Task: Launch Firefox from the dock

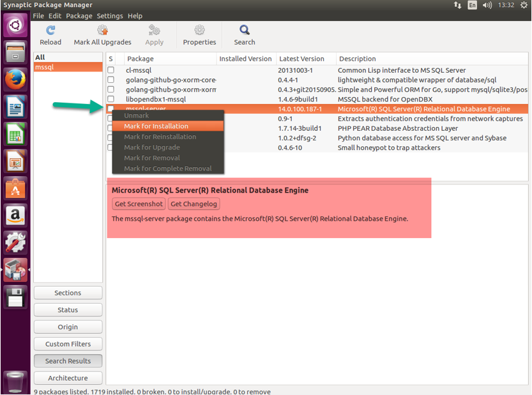Action: point(15,79)
